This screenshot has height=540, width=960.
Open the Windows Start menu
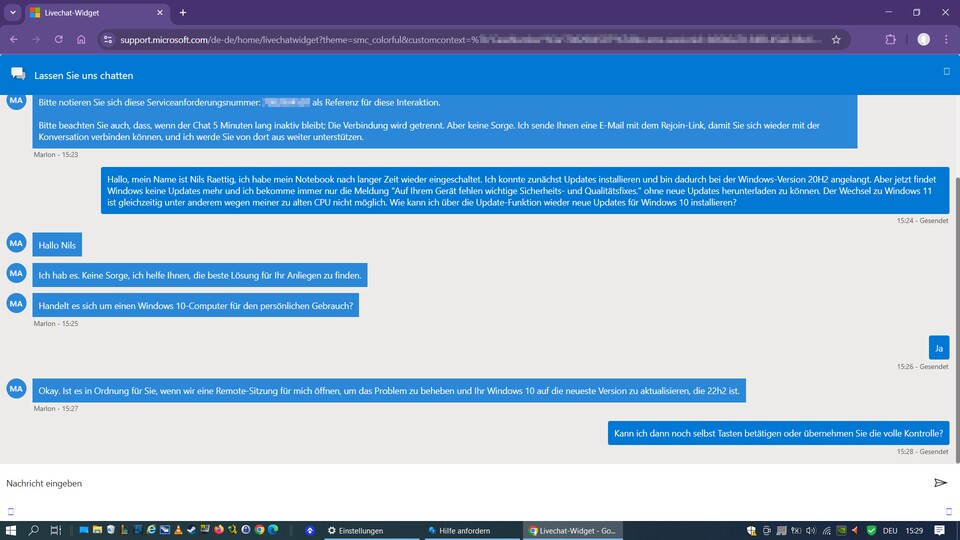(12, 530)
